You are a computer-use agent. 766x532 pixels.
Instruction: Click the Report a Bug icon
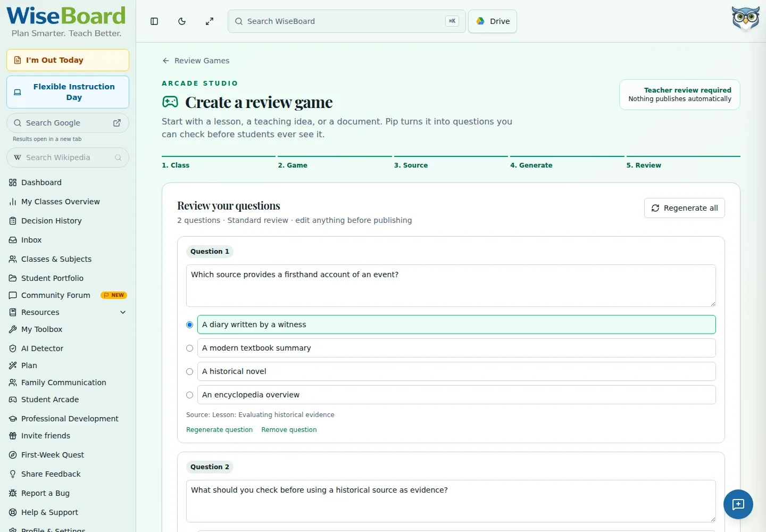pos(13,493)
